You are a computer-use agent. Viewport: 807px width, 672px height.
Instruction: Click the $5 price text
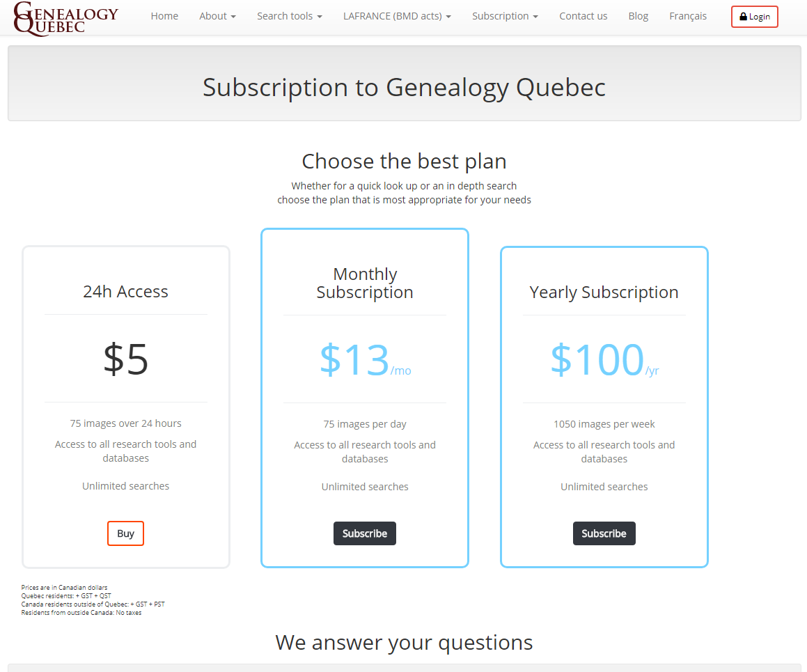[125, 359]
